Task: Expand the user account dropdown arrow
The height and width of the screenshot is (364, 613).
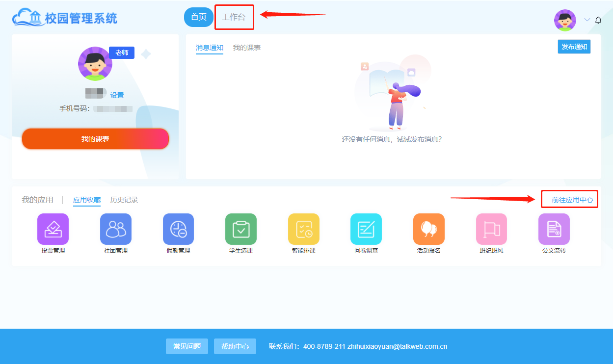Action: tap(587, 20)
